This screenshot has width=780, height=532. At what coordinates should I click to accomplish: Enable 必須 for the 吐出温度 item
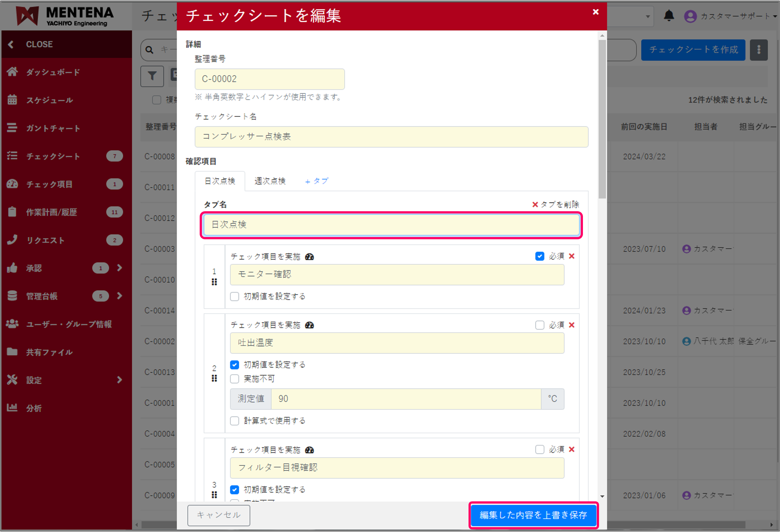coord(540,325)
